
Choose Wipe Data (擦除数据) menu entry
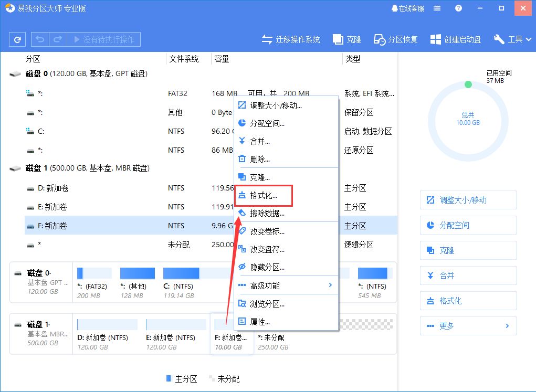click(267, 213)
